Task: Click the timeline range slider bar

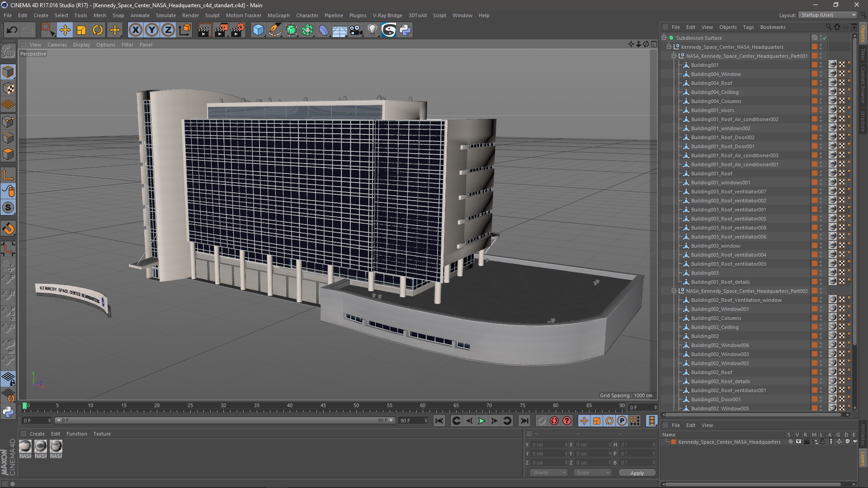Action: coord(225,421)
